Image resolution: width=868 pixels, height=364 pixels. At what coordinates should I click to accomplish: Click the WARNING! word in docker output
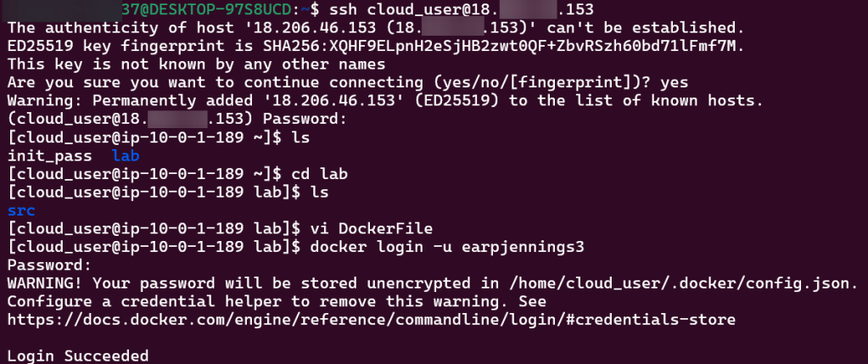42,283
